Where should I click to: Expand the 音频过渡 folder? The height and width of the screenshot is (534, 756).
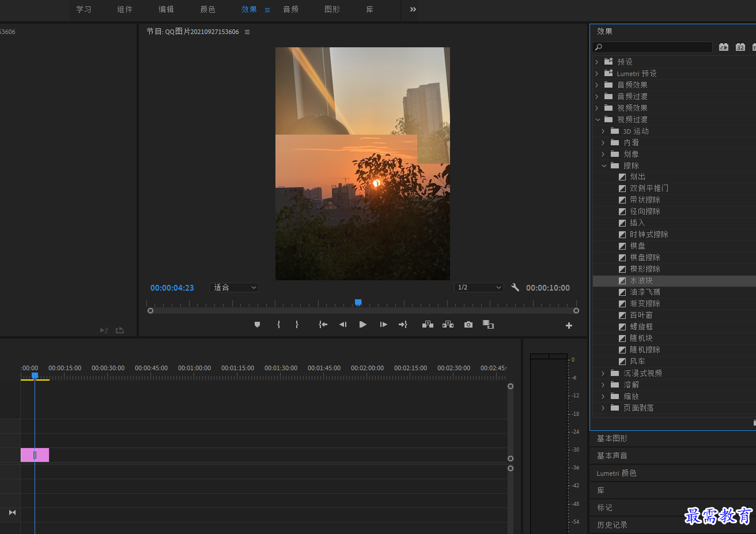click(x=597, y=96)
